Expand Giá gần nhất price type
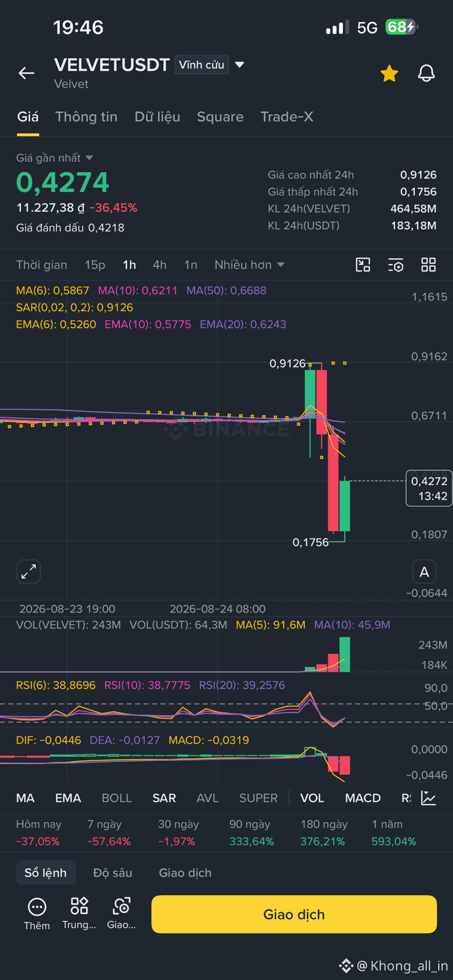453x980 pixels. pos(54,158)
